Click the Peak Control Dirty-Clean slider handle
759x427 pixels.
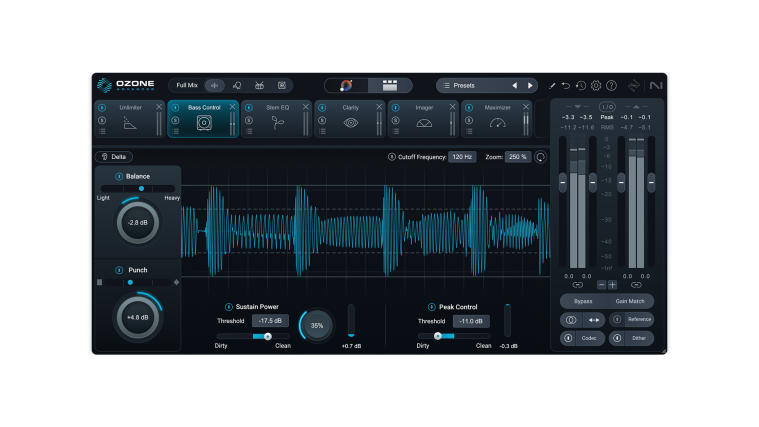click(x=438, y=336)
